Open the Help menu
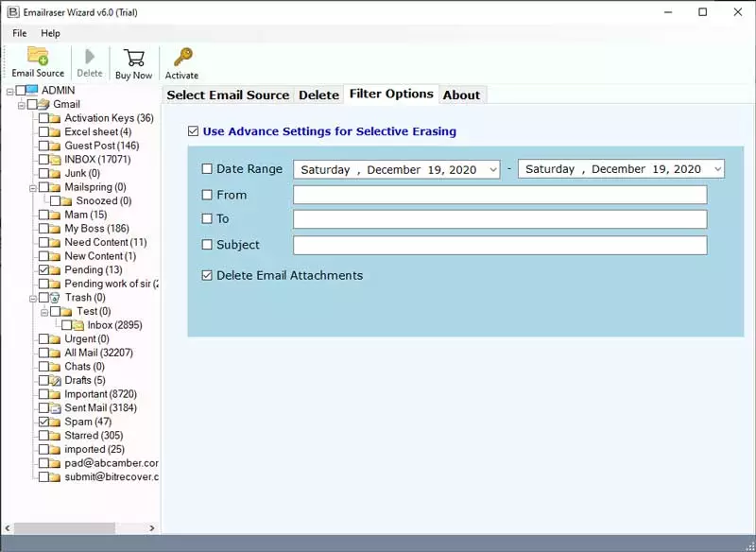 pyautogui.click(x=50, y=33)
